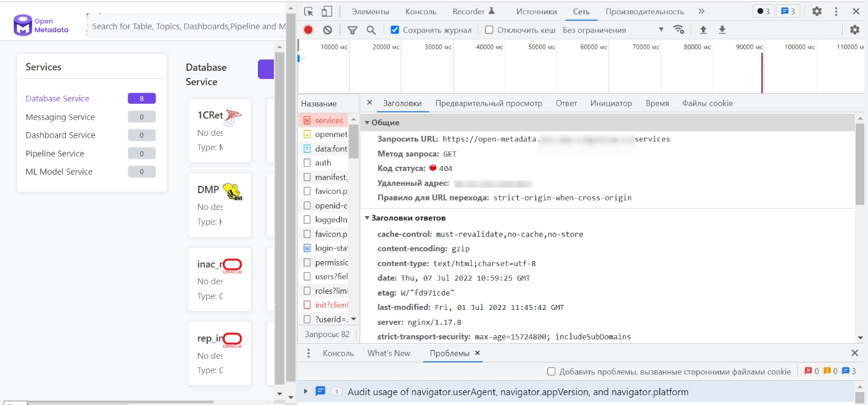Enable third-party cookie issues checkbox
The image size is (868, 405).
coord(552,372)
